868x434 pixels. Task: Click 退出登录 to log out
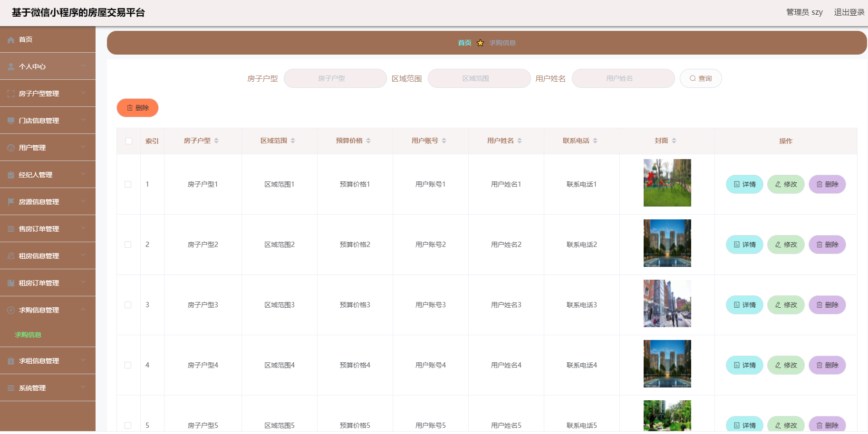(849, 12)
